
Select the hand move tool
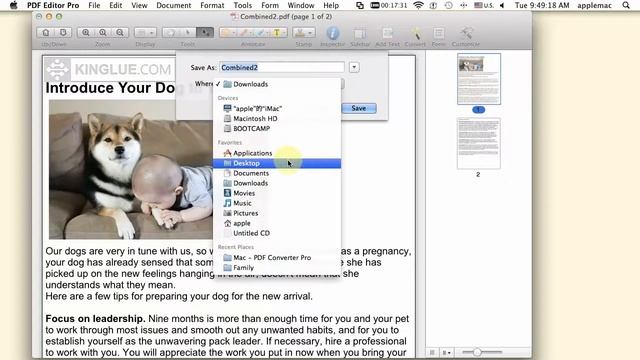point(171,33)
